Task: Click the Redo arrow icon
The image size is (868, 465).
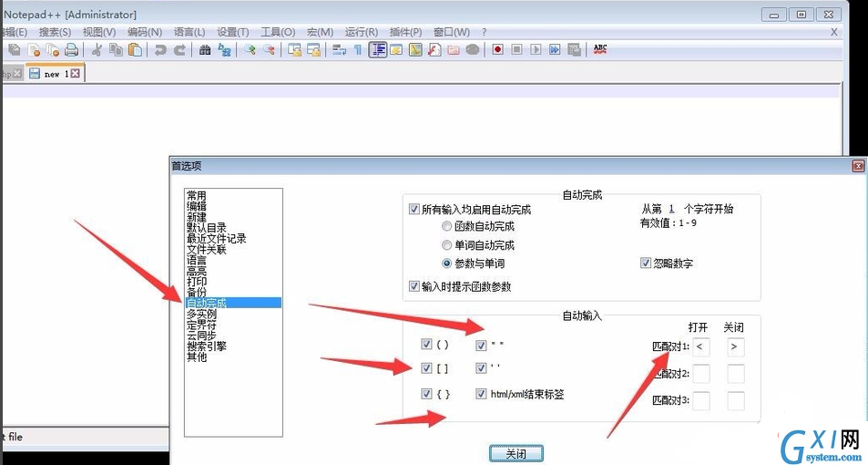Action: coord(180,50)
